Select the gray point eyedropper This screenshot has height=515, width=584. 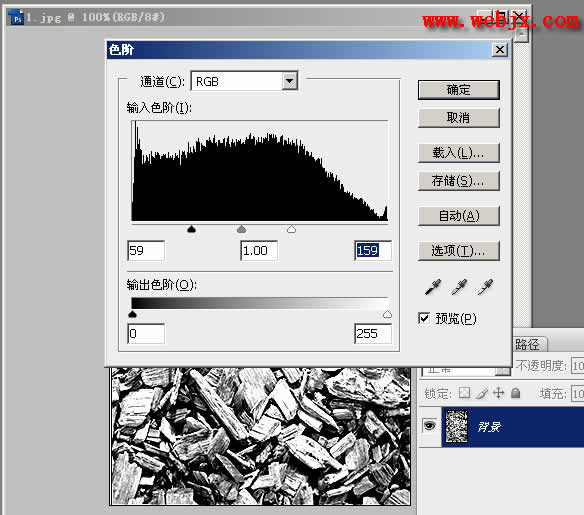pos(459,287)
